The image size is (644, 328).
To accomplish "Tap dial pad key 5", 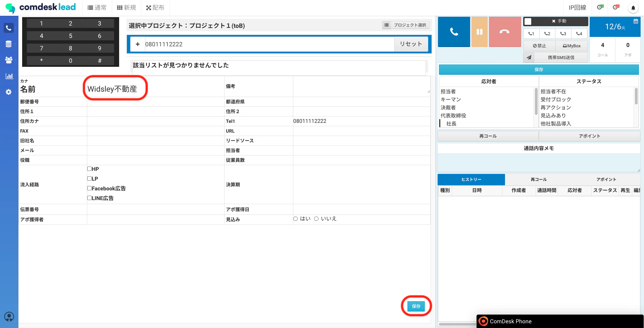I will pyautogui.click(x=70, y=36).
